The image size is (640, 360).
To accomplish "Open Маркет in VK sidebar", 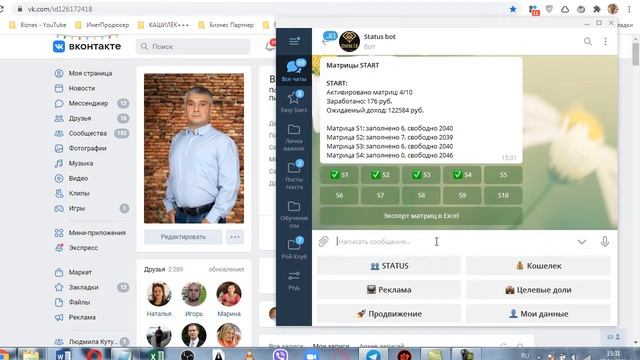I will (x=73, y=272).
